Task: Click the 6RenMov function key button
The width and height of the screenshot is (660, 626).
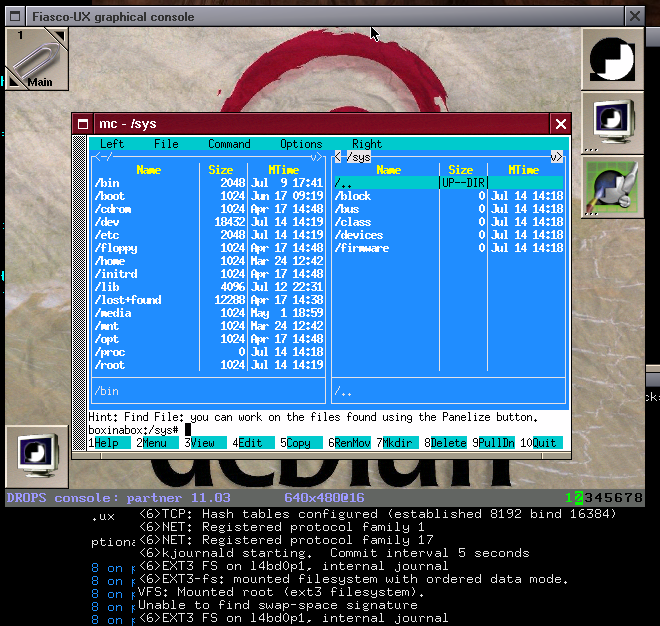Action: pyautogui.click(x=349, y=443)
